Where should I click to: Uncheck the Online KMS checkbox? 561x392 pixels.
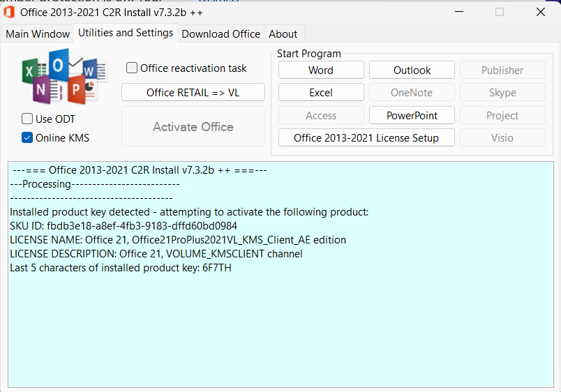click(x=27, y=138)
